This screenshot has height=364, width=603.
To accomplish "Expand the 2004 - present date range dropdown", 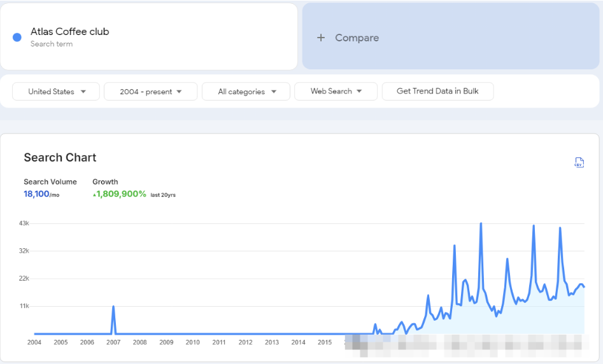I will [x=150, y=92].
